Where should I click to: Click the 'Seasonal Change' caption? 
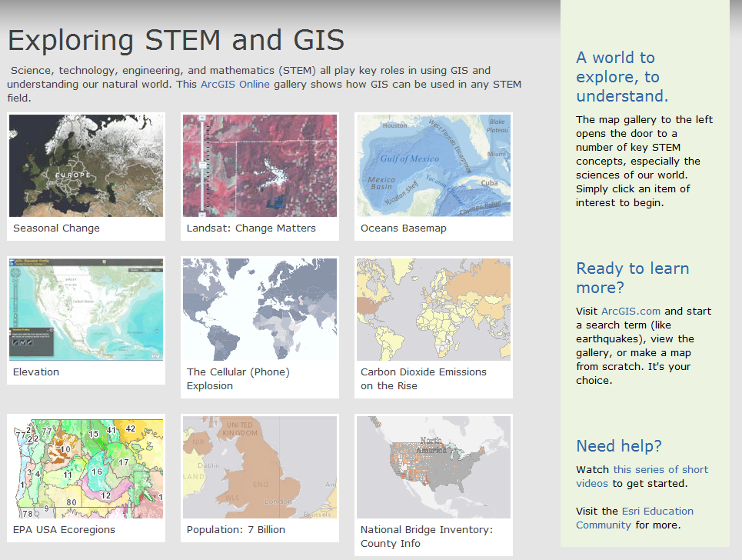(x=56, y=228)
